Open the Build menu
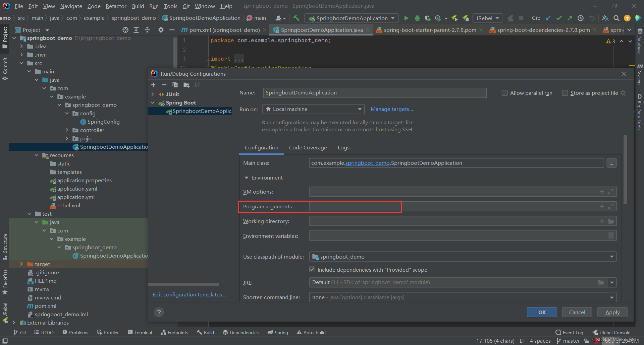644x345 pixels. click(x=138, y=6)
